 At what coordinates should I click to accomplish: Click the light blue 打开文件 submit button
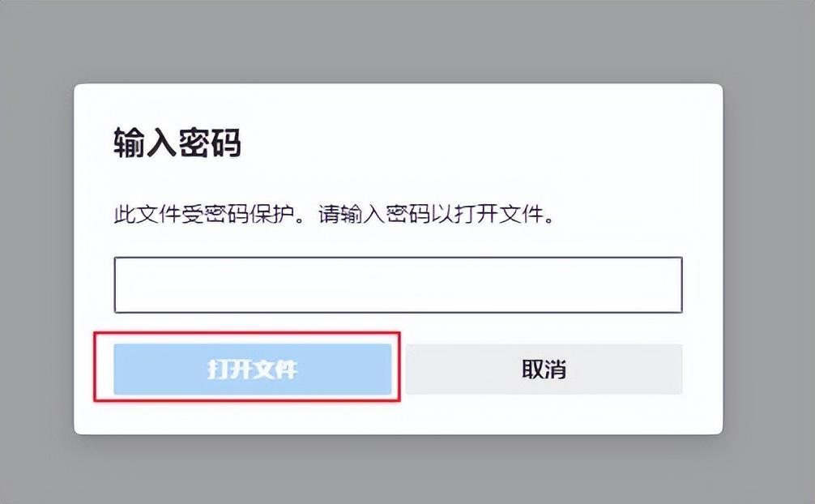tap(252, 369)
